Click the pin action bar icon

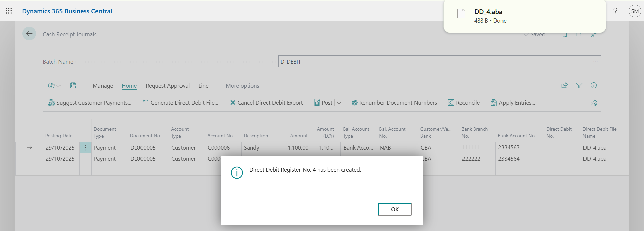pos(594,103)
